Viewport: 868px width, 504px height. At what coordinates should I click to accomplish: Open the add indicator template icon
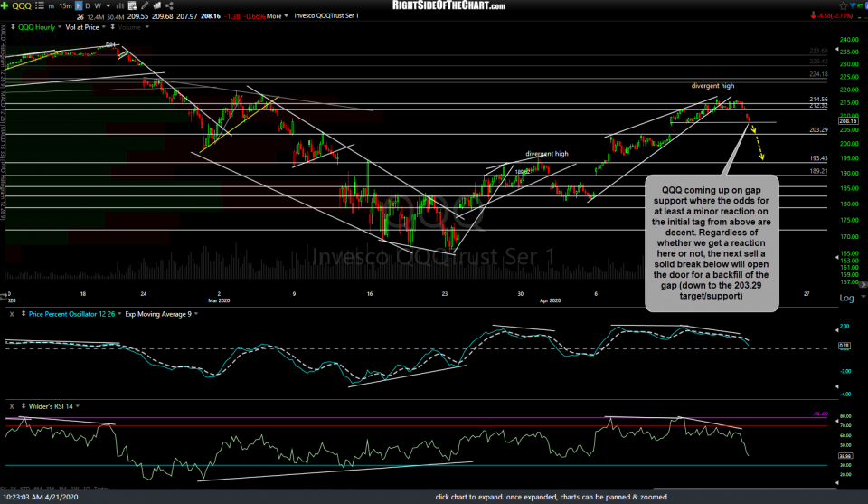[132, 6]
